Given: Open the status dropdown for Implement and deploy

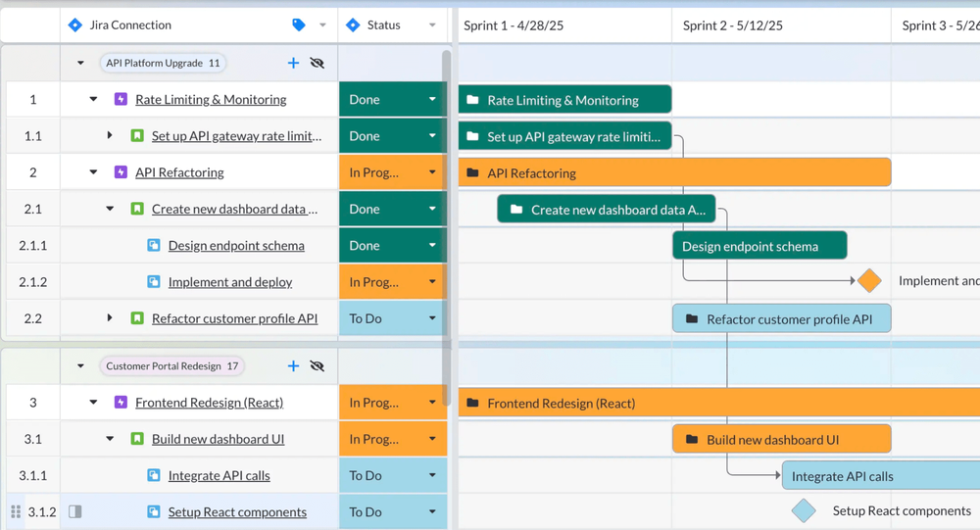Looking at the screenshot, I should point(432,282).
